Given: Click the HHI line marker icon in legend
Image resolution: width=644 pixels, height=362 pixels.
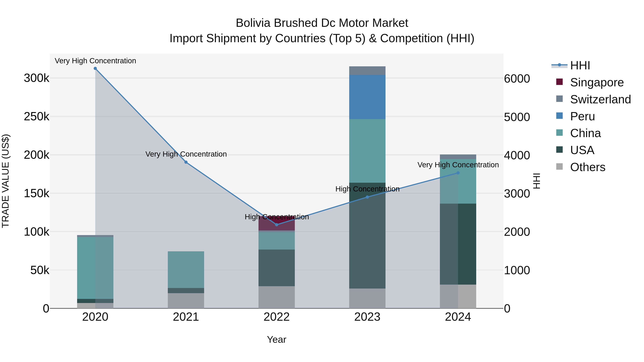Looking at the screenshot, I should 560,65.
